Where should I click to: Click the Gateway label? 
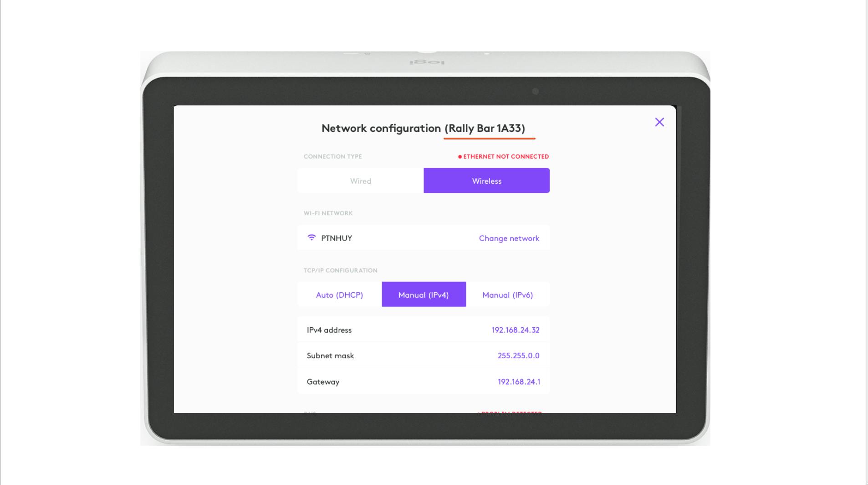click(323, 382)
